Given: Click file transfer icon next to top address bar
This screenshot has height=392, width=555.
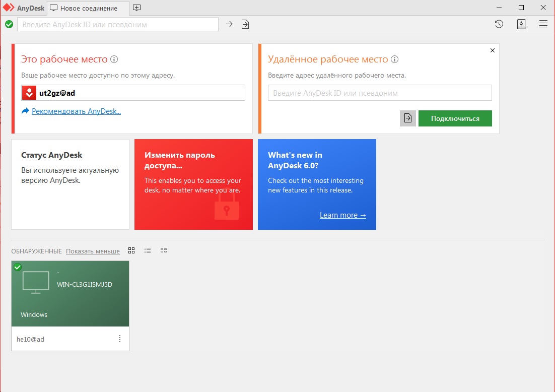Looking at the screenshot, I should pyautogui.click(x=245, y=24).
